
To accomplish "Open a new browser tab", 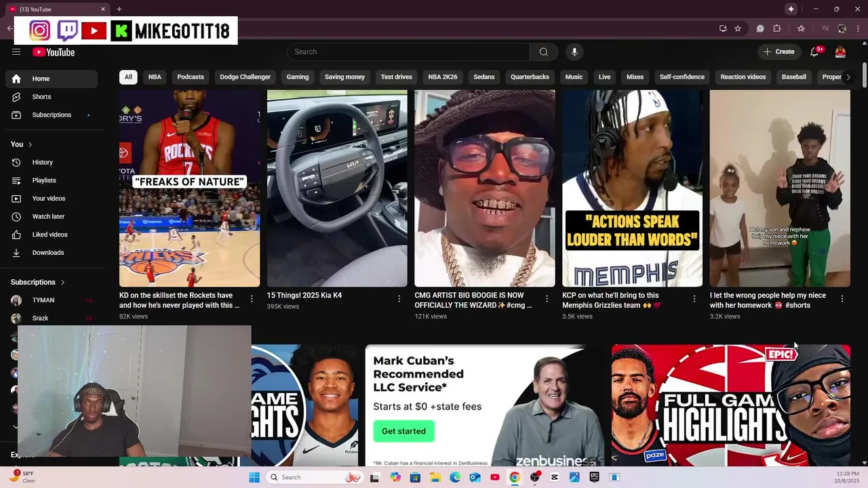I will [119, 9].
